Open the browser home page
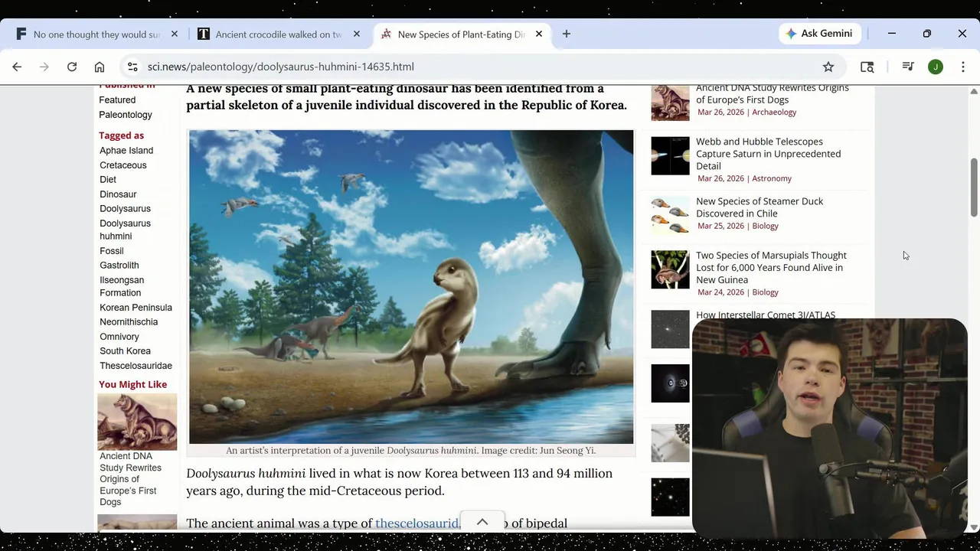 (x=100, y=67)
